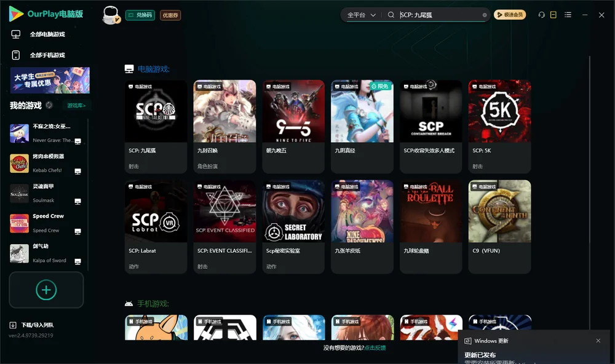Click the version text ver:2.4.9739.29219
Image resolution: width=615 pixels, height=364 pixels.
pos(31,336)
